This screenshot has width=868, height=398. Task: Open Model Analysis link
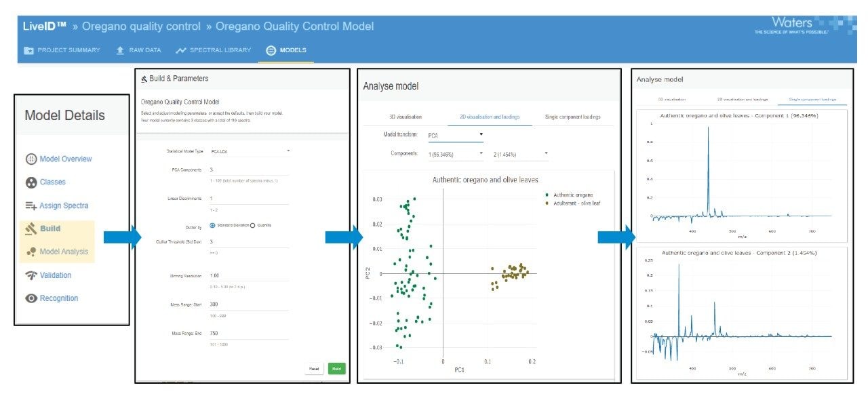click(x=64, y=252)
